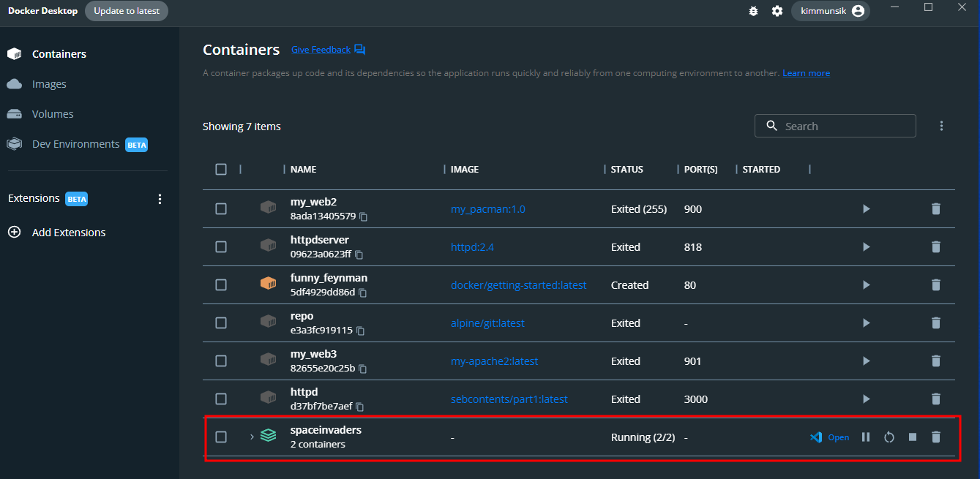
Task: Open the my_web3 container name
Action: tap(313, 354)
